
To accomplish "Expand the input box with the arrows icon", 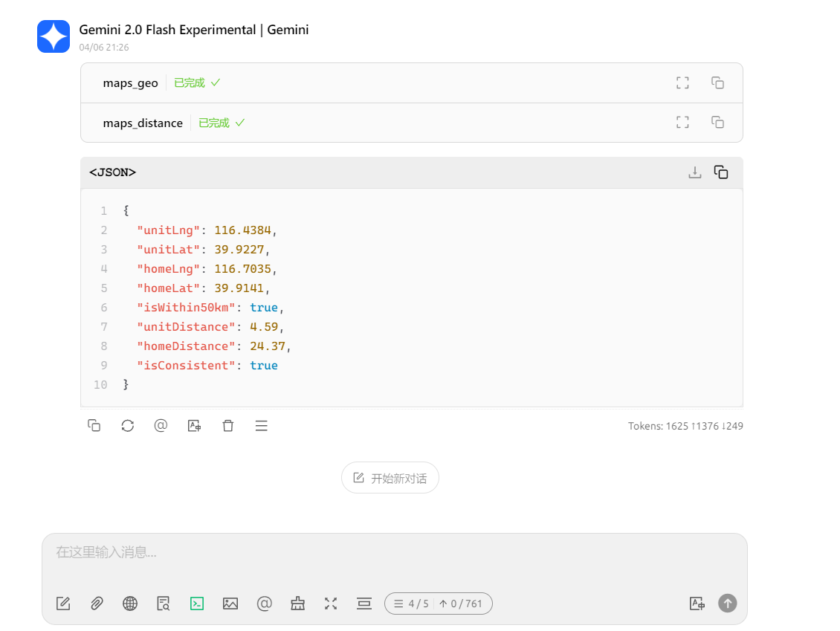I will click(331, 604).
